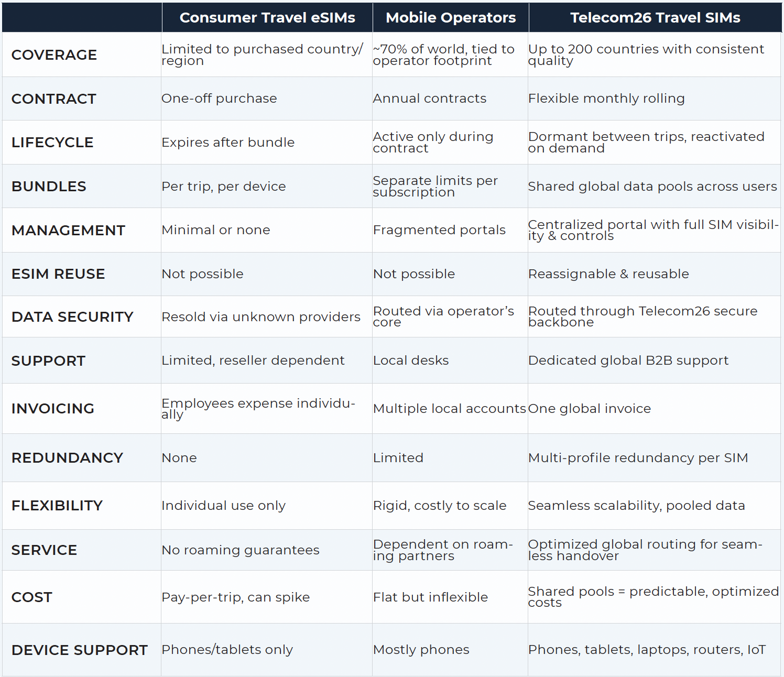
Task: Select the DEVICE SUPPORT row label
Action: coord(80,650)
